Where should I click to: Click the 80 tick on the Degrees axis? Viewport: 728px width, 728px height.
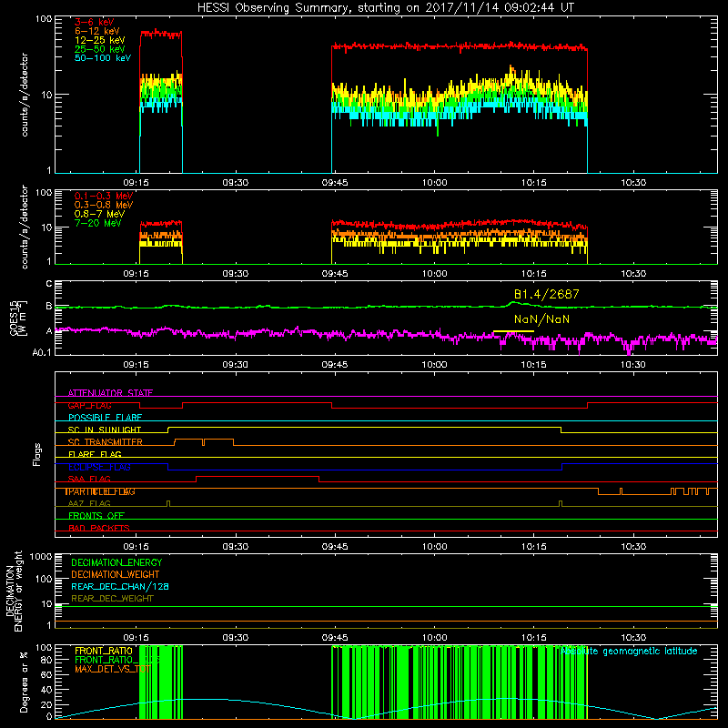click(46, 660)
